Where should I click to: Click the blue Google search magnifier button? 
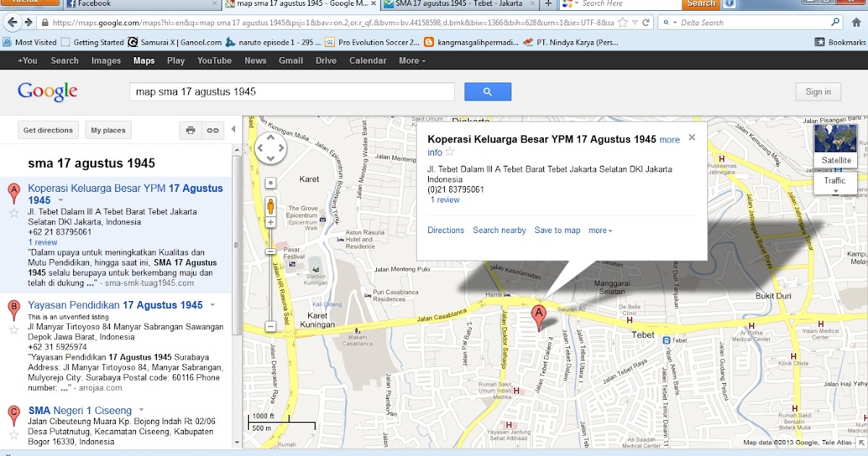[x=488, y=92]
